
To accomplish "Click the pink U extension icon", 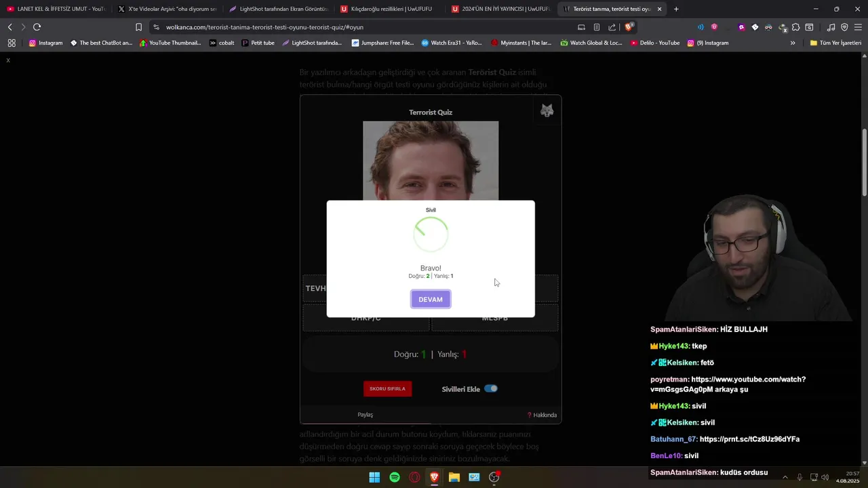I will (714, 27).
